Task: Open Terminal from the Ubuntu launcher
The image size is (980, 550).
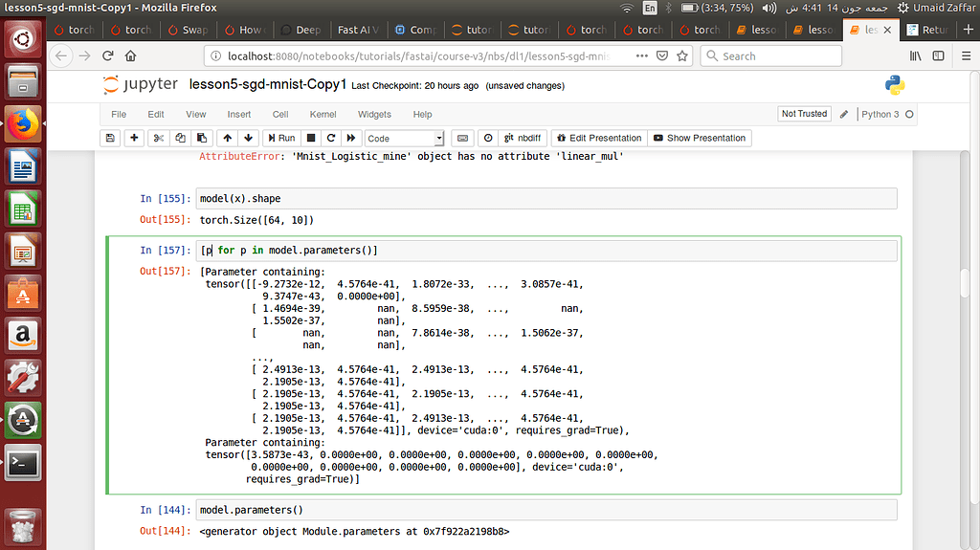Action: point(23,463)
